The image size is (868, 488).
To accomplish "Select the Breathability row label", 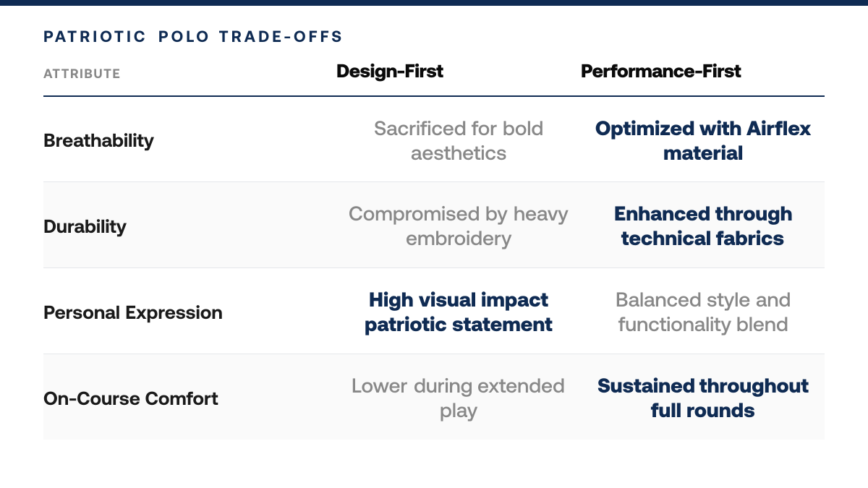I will [x=98, y=140].
